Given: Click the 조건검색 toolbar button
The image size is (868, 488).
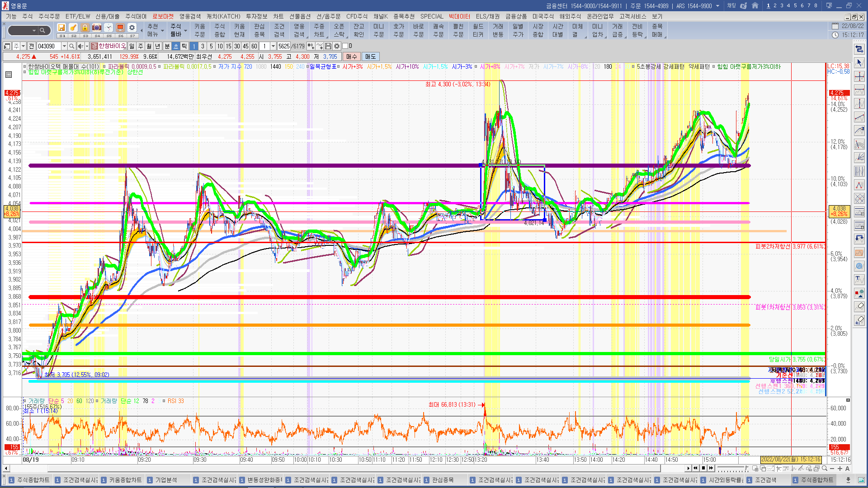Looking at the screenshot, I should [x=279, y=30].
